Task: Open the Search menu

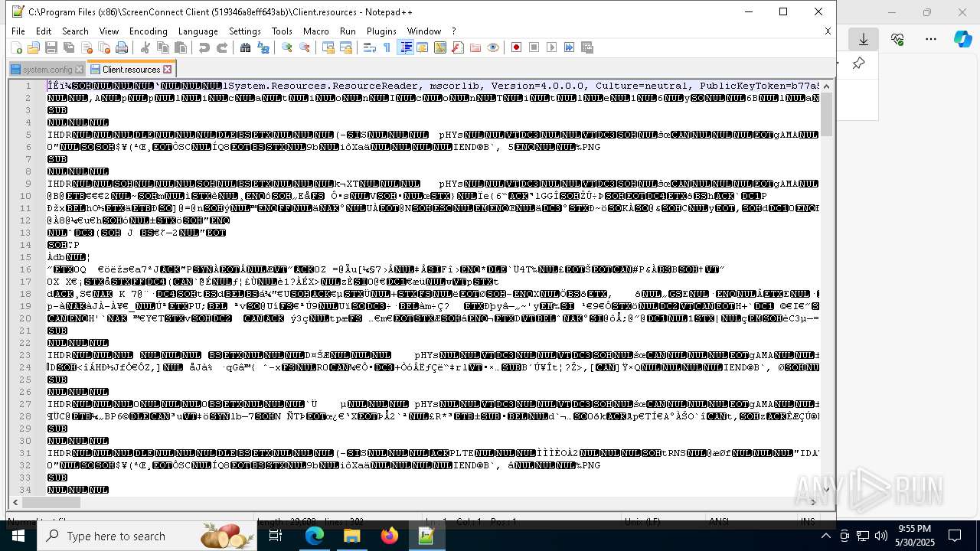Action: 75,31
